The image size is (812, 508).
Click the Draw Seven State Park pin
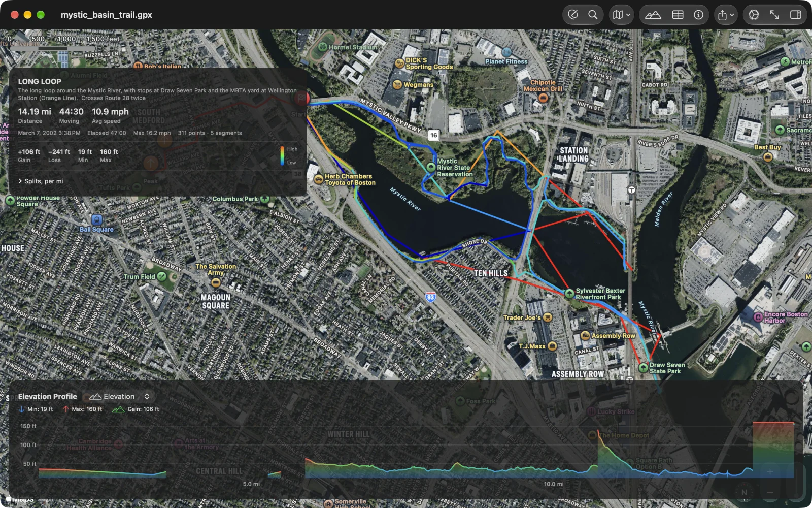[x=643, y=367]
